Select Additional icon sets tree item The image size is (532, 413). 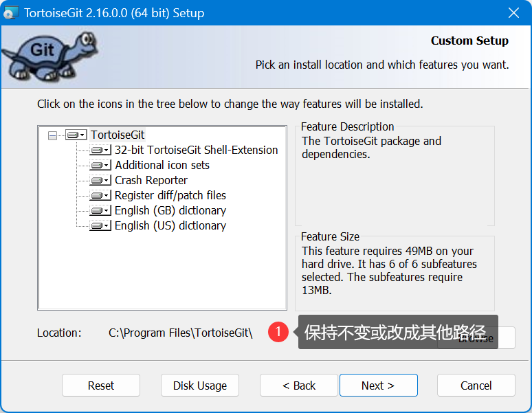pos(162,166)
